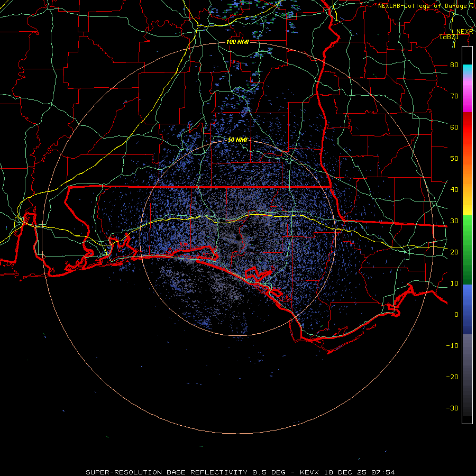Click the NEXLAB-College of DuPage credit text

[x=425, y=6]
